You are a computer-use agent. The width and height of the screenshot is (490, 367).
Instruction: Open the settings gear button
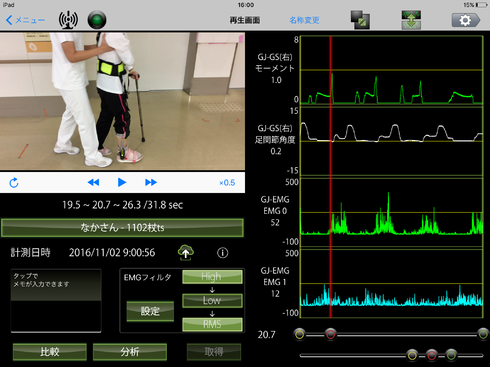tap(466, 20)
